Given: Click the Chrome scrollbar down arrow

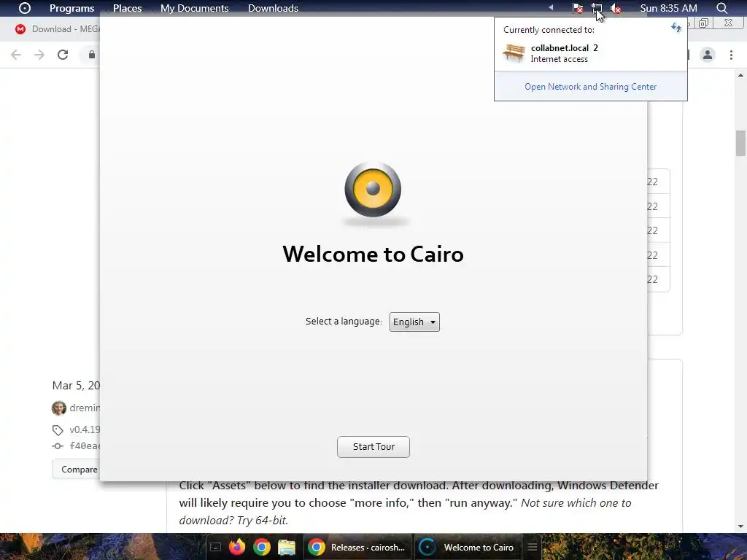Looking at the screenshot, I should pyautogui.click(x=740, y=526).
